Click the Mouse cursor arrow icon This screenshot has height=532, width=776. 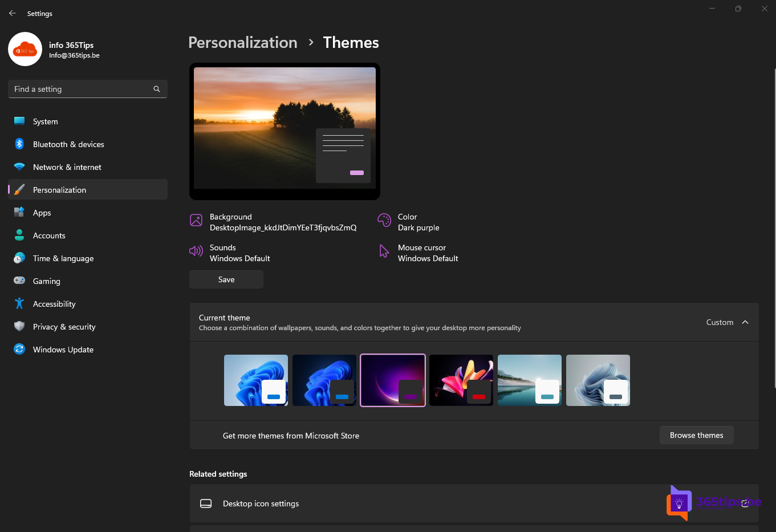(384, 251)
